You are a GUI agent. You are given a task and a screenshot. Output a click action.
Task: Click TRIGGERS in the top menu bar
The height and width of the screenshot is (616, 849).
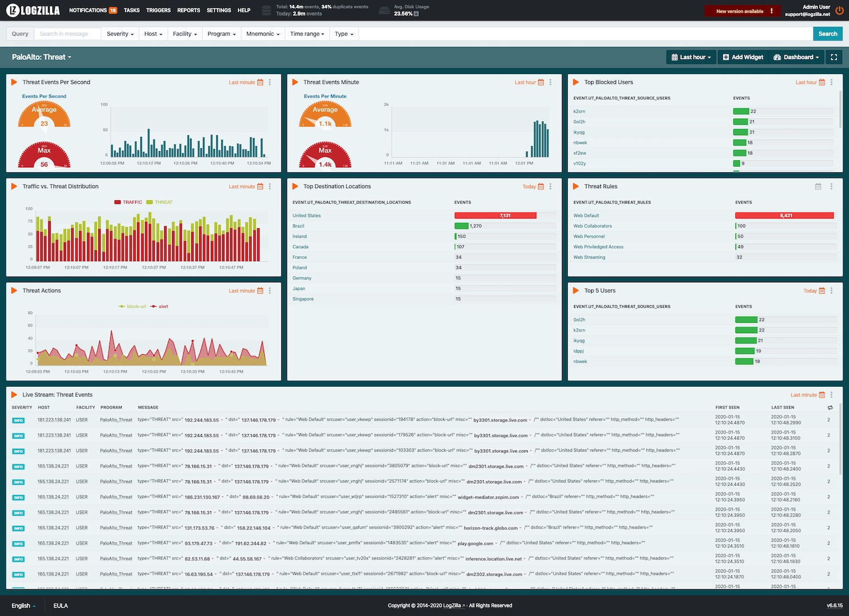pos(158,10)
